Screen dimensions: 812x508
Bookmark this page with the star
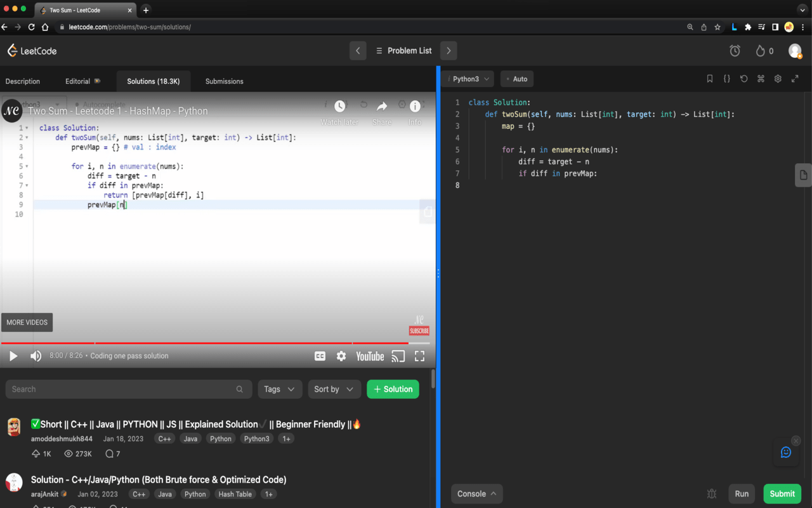[x=717, y=27]
